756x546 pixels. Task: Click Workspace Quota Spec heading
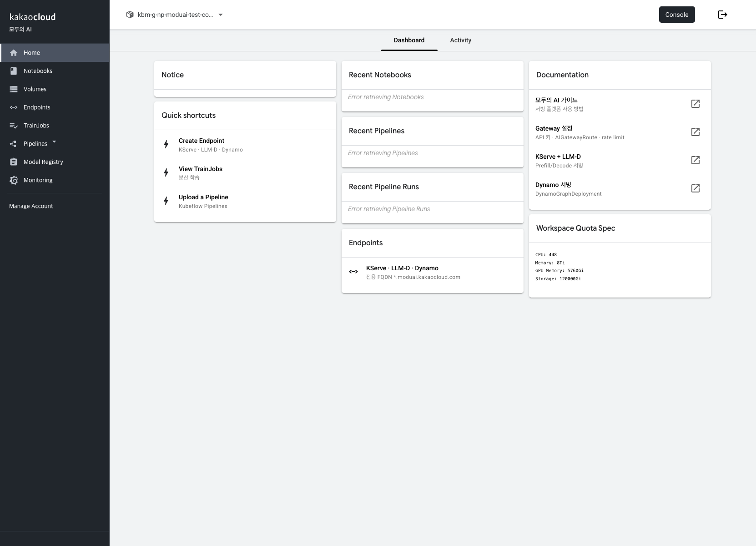(x=575, y=228)
